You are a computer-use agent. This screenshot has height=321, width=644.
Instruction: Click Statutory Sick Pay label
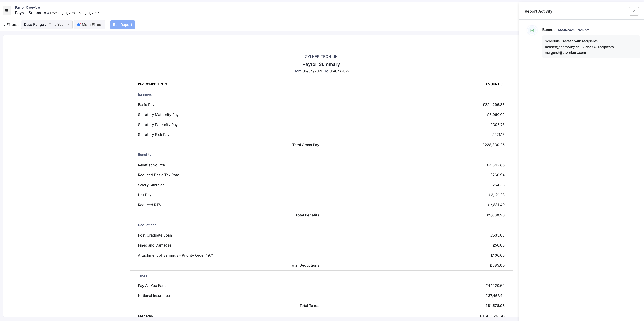pos(154,135)
